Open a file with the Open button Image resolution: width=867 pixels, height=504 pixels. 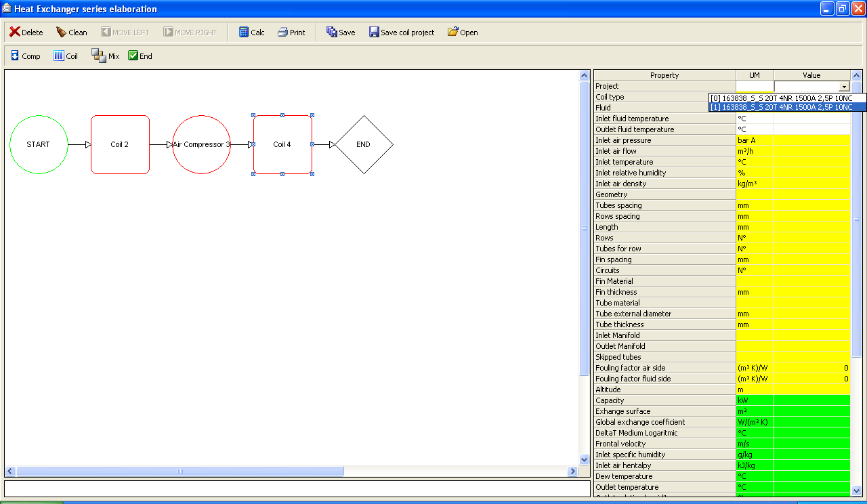(x=463, y=33)
